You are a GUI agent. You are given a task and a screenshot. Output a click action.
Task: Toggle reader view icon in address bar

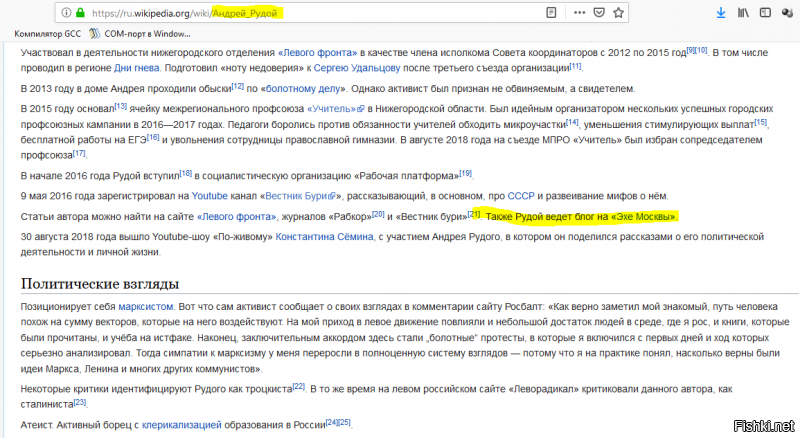551,13
